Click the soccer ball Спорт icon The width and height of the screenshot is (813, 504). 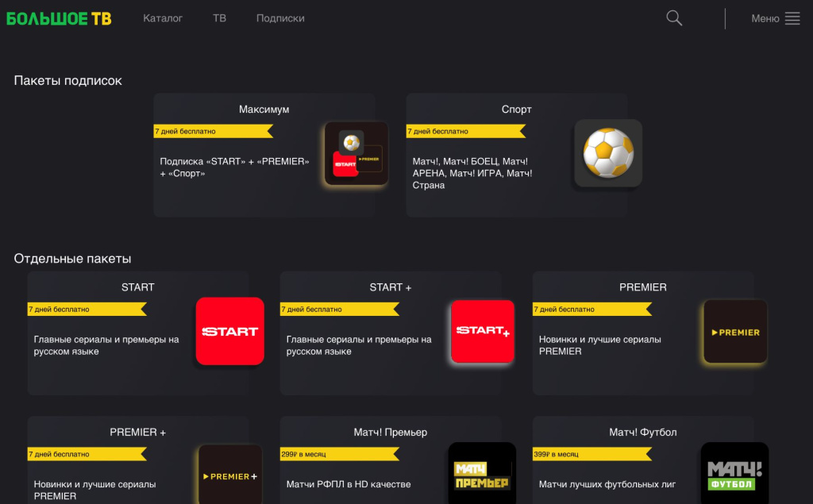608,153
